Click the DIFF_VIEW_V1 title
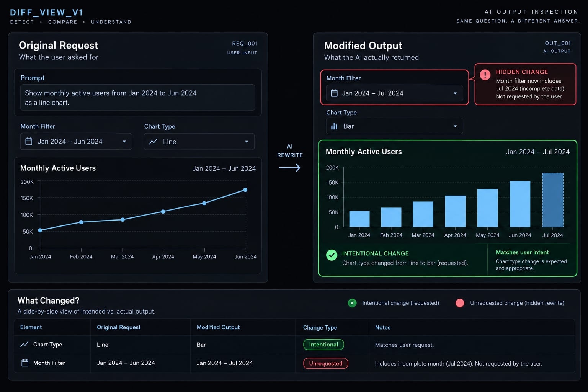The width and height of the screenshot is (588, 392). click(47, 13)
